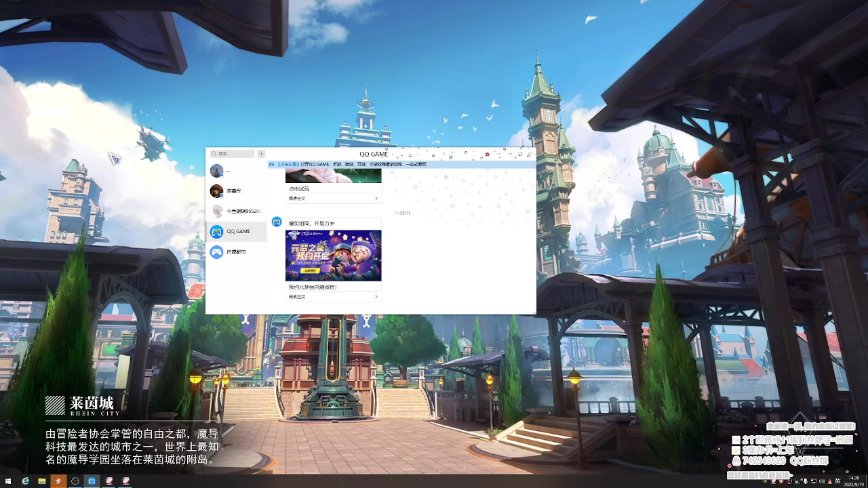
Task: Open the Windows Start menu
Action: [x=7, y=481]
